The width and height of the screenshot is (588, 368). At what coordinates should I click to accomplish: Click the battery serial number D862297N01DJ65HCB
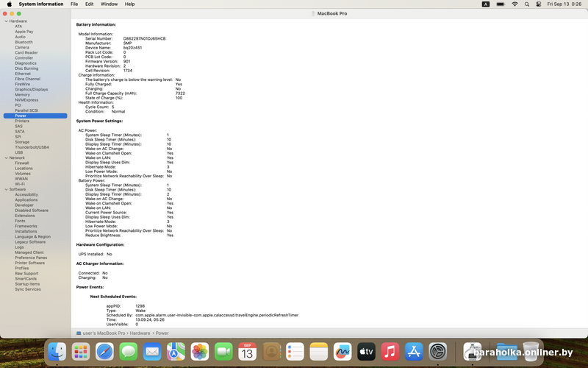coord(144,39)
